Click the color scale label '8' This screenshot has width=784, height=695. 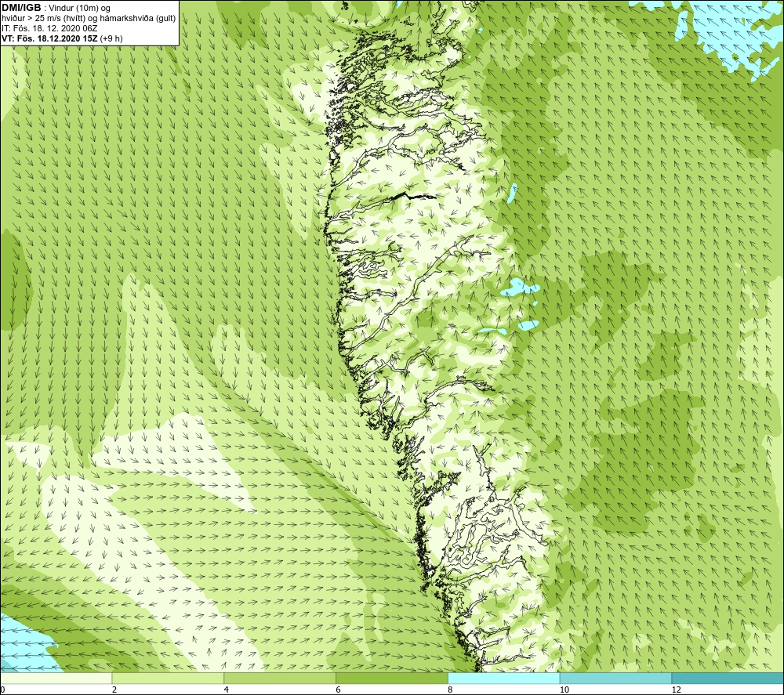(x=451, y=690)
